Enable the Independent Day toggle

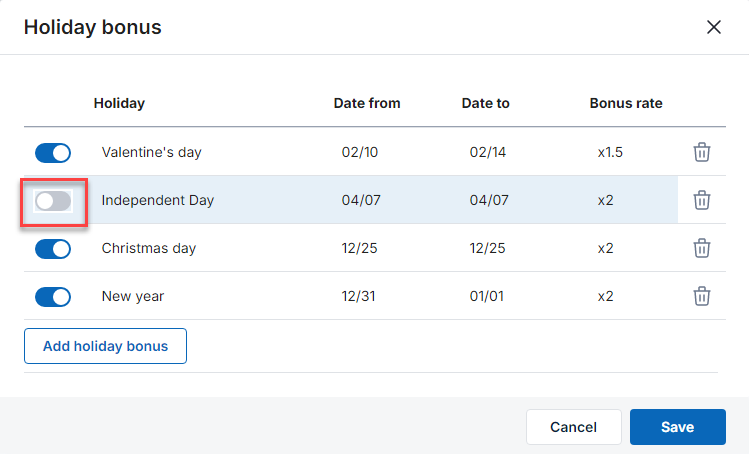[x=53, y=201]
